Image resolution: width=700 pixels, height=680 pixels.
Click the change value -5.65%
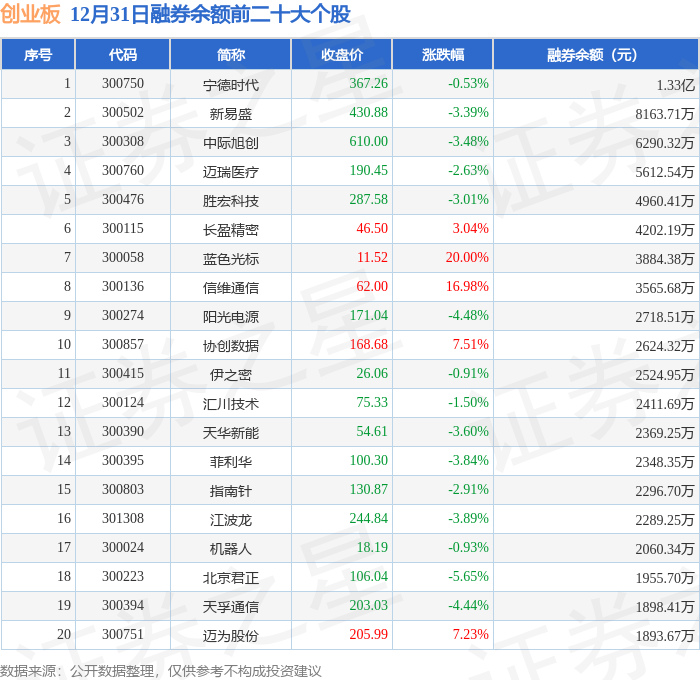468,577
